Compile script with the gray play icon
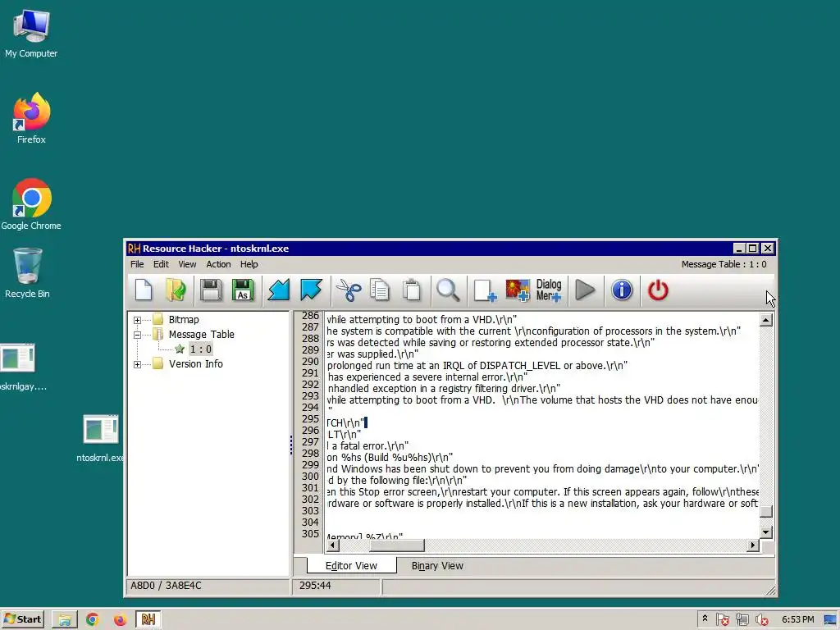 coord(585,290)
